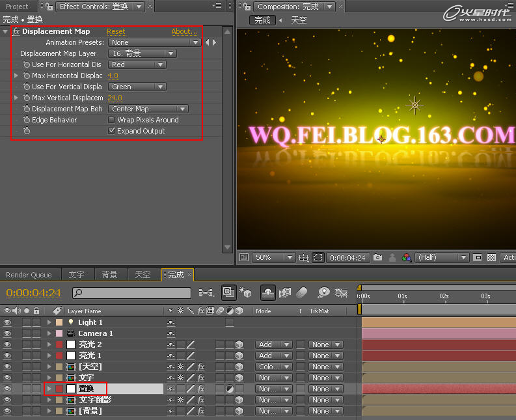The width and height of the screenshot is (516, 420).
Task: Open Use For Horizontal Displacement Red dropdown
Action: [137, 64]
